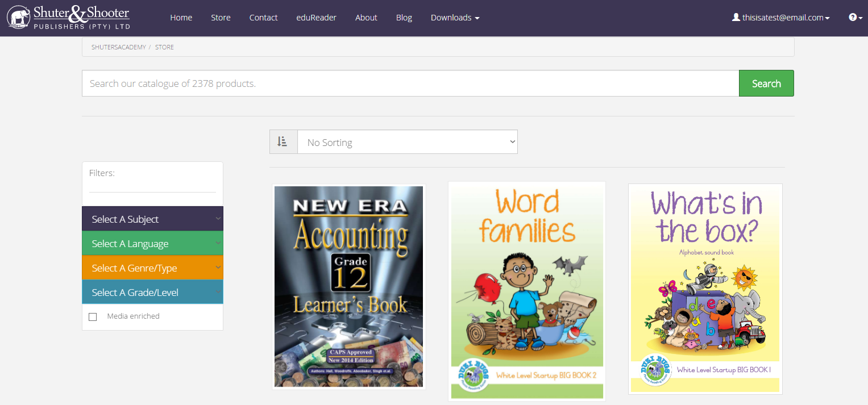Click the green Search button

tap(766, 83)
